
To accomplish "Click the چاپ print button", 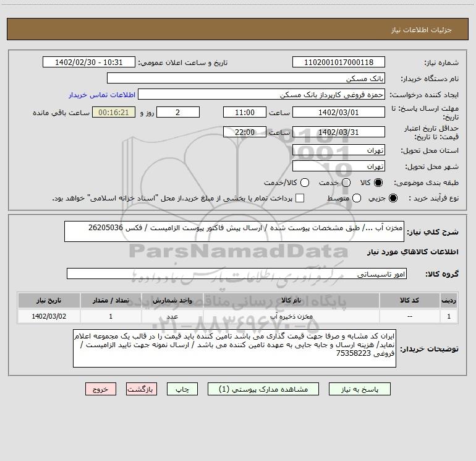I will 182,389.
